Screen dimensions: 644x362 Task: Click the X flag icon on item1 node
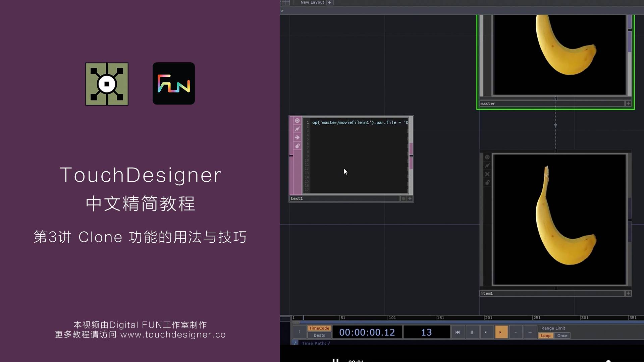(x=487, y=174)
